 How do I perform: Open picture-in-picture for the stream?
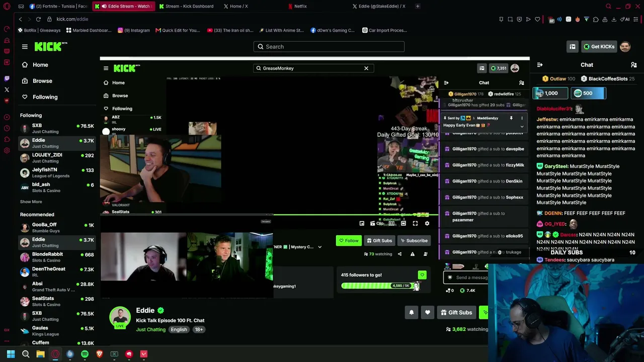point(362,223)
